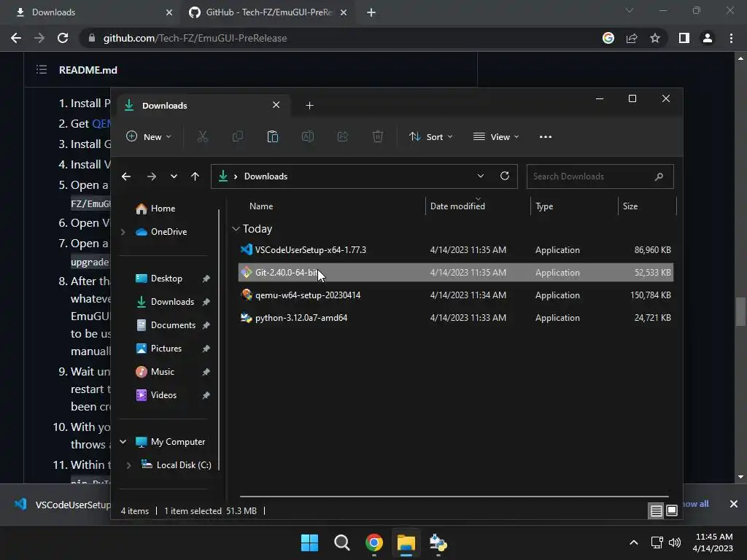Click the Rename icon in Explorer toolbar
The image size is (747, 560).
(x=308, y=136)
